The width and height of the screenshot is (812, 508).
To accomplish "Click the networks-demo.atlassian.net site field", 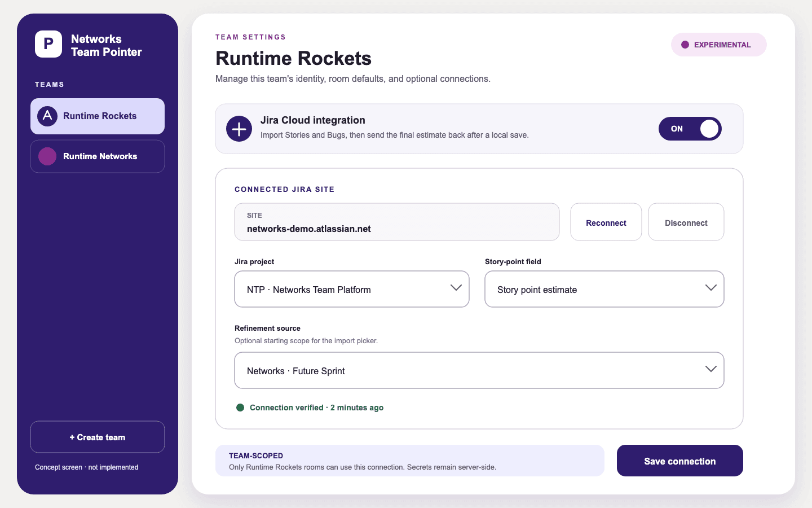I will coord(397,222).
